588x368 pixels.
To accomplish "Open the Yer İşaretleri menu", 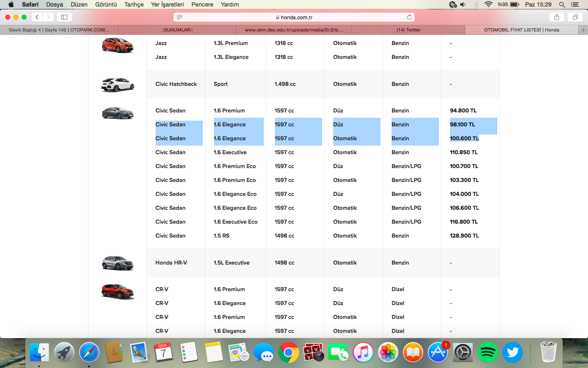I will click(167, 4).
